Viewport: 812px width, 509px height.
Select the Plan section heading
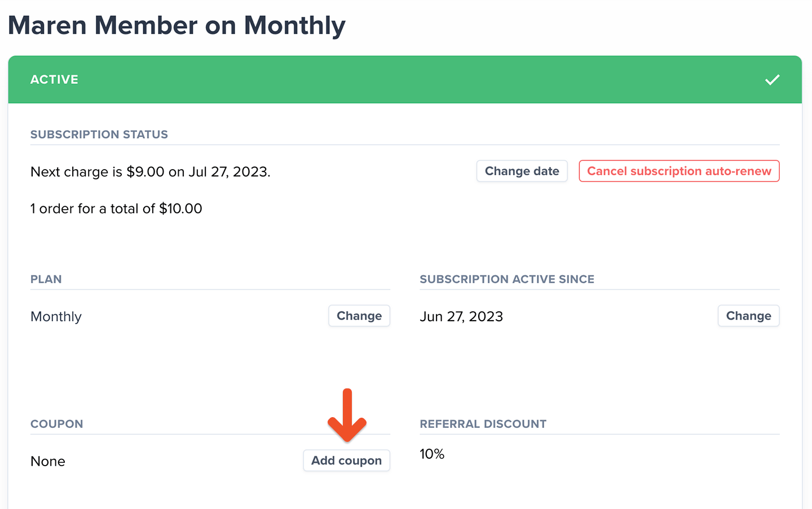[46, 280]
